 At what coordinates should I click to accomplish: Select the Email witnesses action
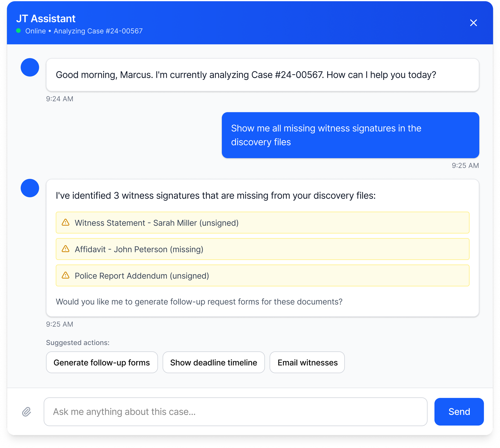(307, 362)
